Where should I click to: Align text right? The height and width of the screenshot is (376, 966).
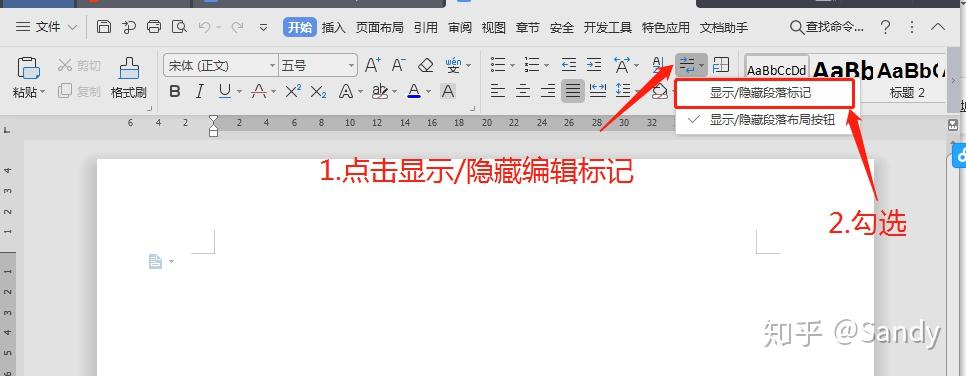pos(548,92)
